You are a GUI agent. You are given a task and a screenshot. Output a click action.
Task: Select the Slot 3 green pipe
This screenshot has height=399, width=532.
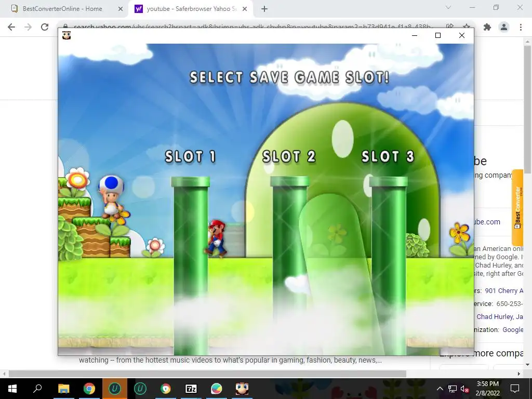[389, 265]
